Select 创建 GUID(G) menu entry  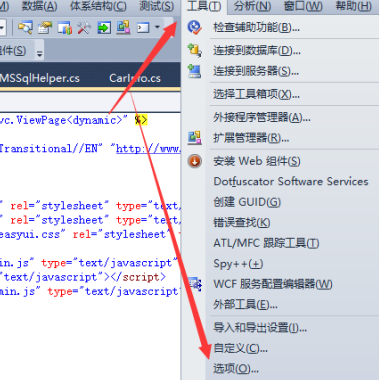[x=247, y=202]
